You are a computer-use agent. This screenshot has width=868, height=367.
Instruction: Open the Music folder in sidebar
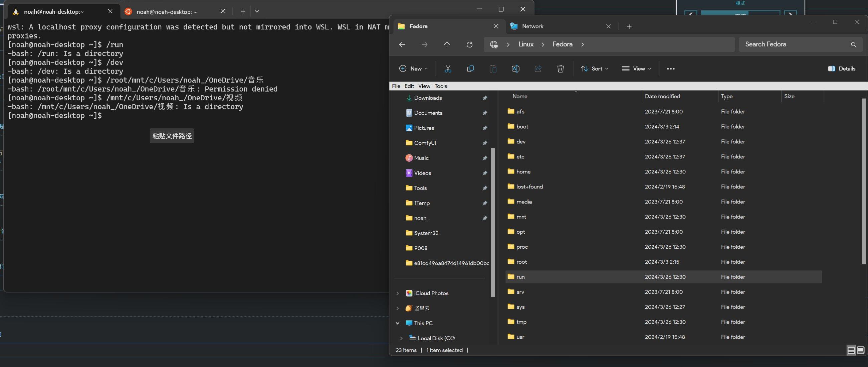[x=421, y=158]
